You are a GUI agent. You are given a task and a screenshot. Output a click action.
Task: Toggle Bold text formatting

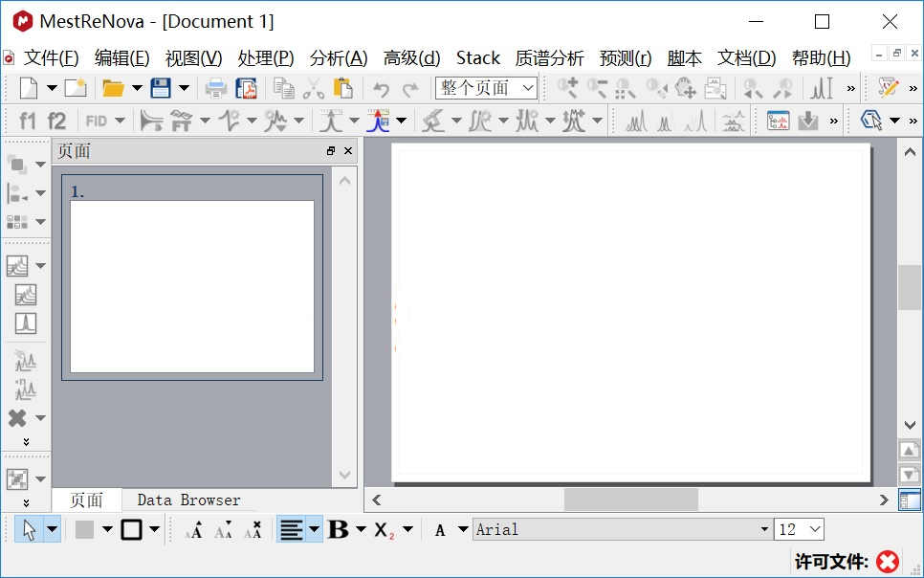tap(338, 529)
